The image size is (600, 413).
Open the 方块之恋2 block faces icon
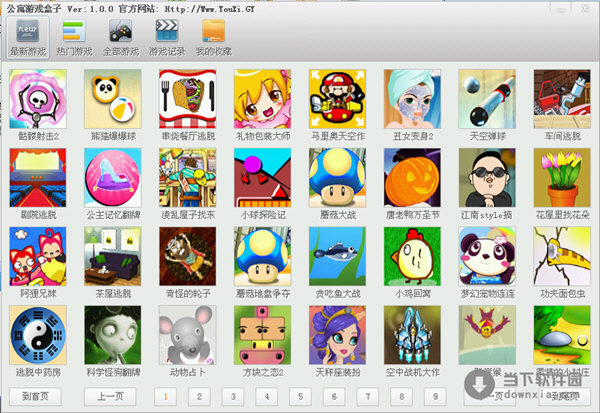pos(262,335)
